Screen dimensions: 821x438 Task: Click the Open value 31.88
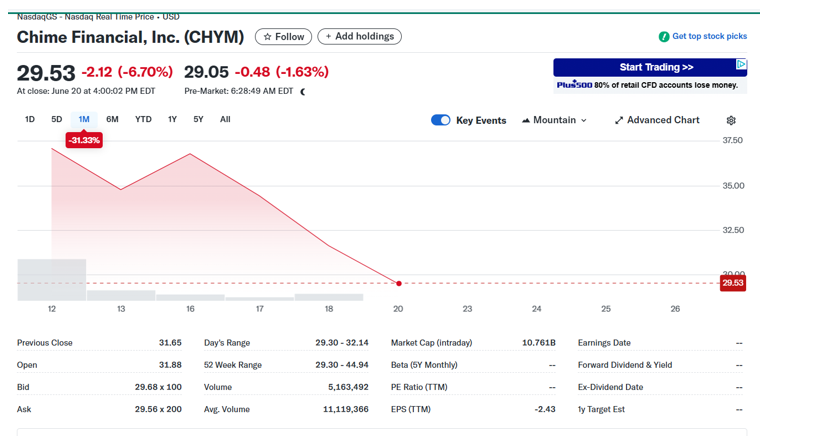coord(170,365)
